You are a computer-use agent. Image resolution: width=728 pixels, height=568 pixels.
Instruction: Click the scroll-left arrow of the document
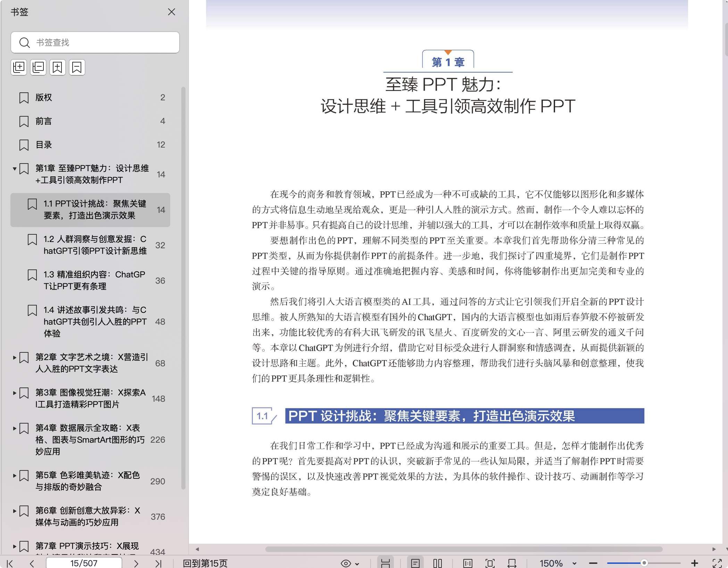(x=197, y=549)
